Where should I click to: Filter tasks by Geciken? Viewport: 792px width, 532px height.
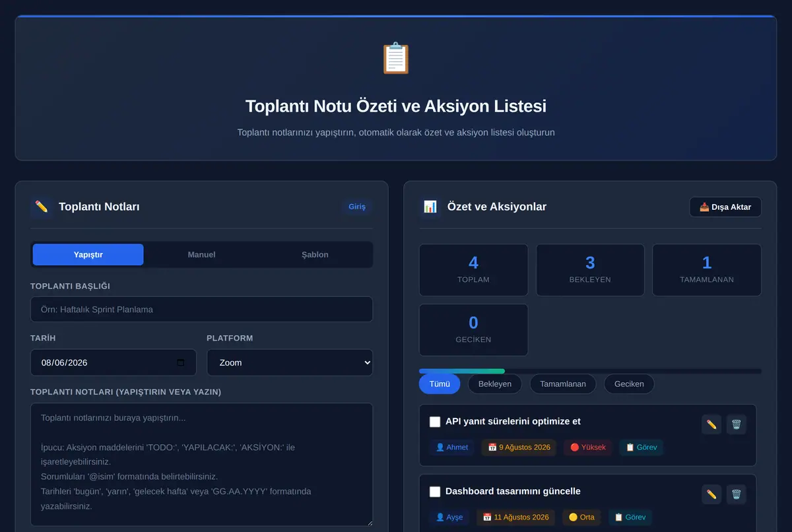click(629, 384)
